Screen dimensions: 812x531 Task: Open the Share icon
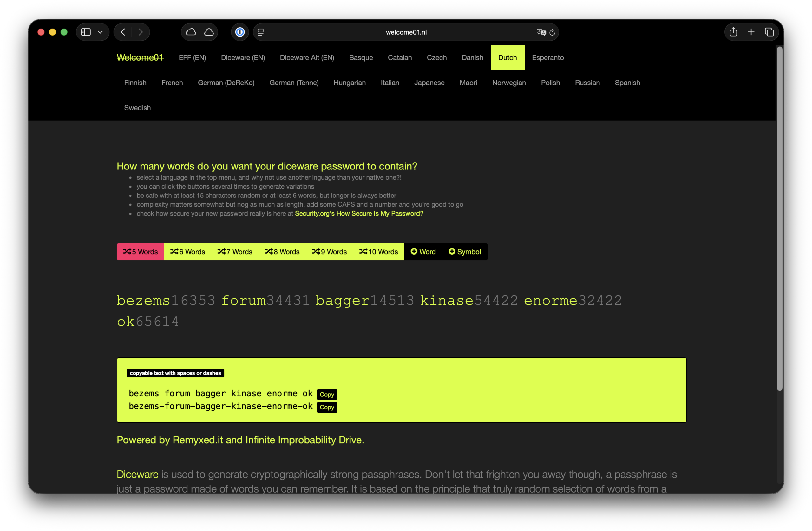(x=733, y=32)
